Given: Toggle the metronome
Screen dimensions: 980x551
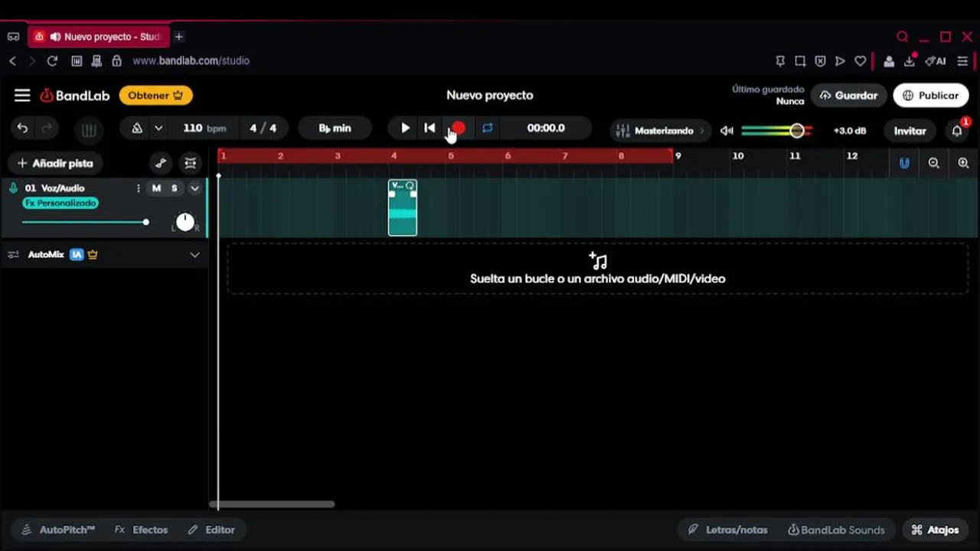Looking at the screenshot, I should [137, 129].
